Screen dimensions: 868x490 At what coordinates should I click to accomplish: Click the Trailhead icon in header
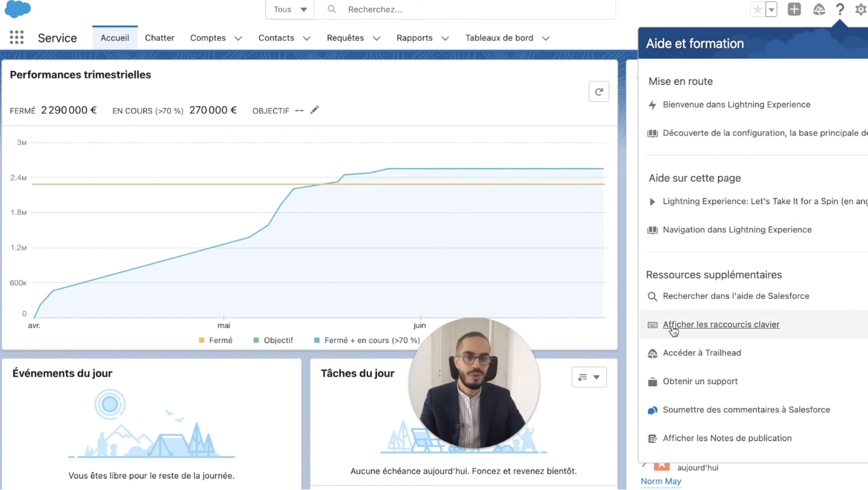point(819,9)
